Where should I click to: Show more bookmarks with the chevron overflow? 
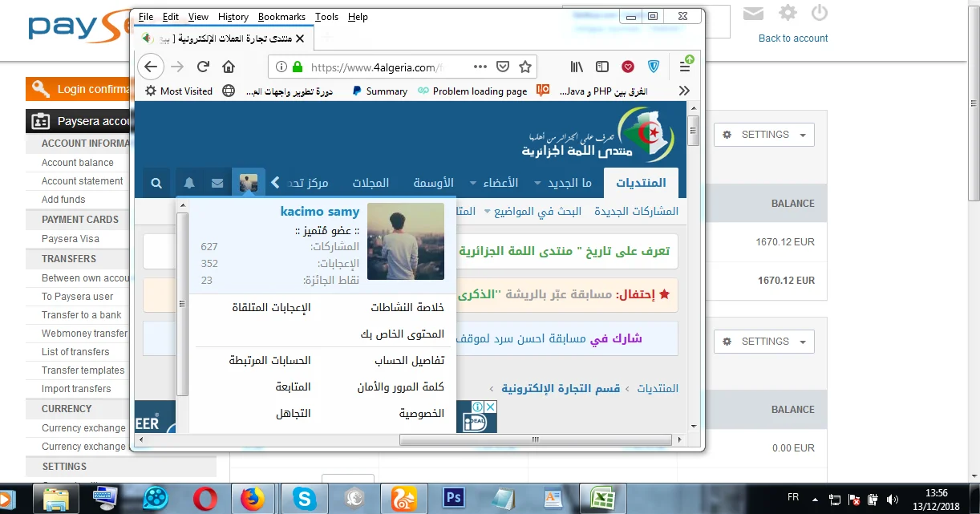684,91
